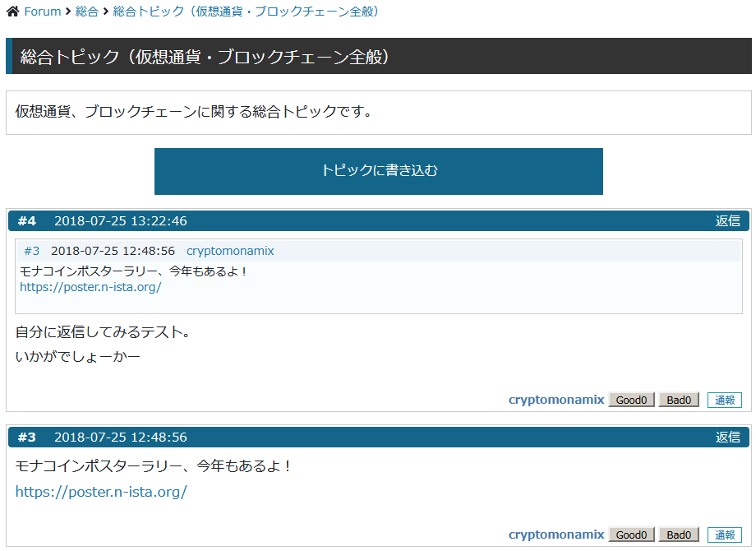The width and height of the screenshot is (756, 551).
Task: Go to the 総合 breadcrumb category
Action: click(86, 12)
